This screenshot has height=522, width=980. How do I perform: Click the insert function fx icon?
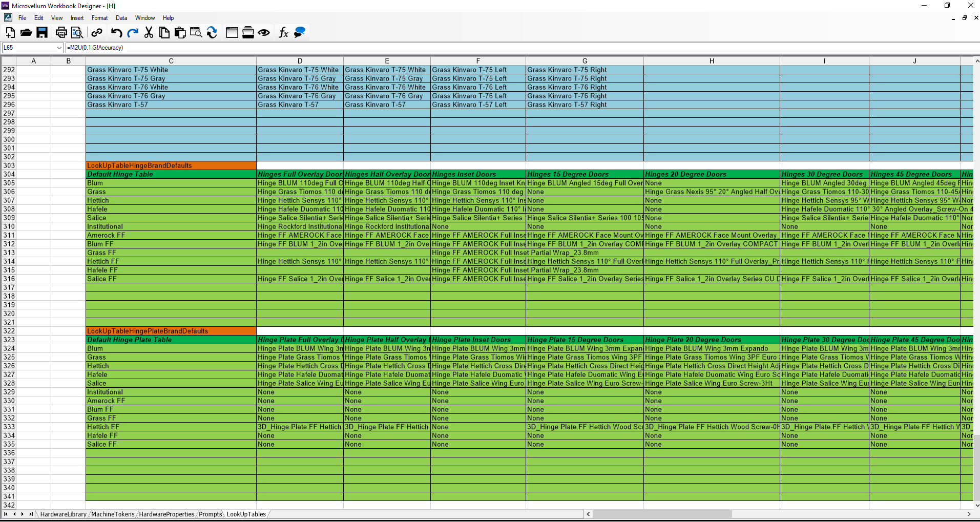tap(283, 33)
